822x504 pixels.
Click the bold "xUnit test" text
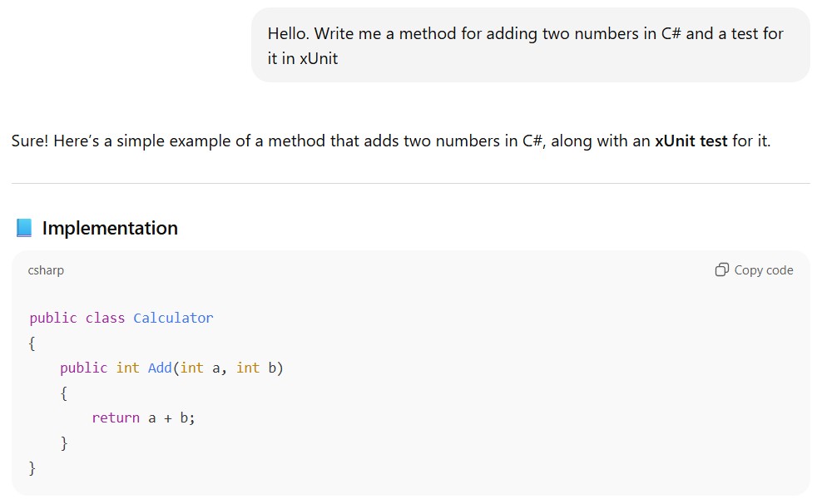[x=691, y=141]
